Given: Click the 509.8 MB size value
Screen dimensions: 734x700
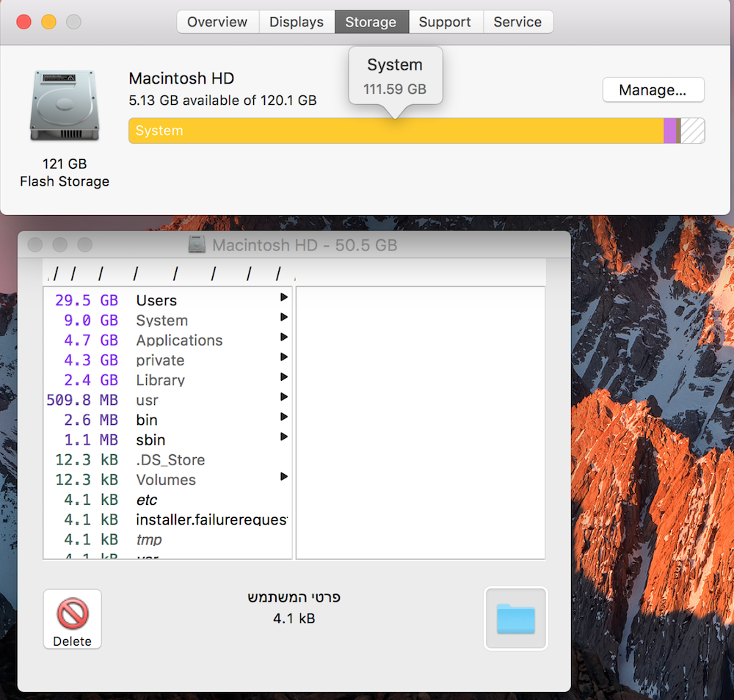Looking at the screenshot, I should tap(82, 400).
